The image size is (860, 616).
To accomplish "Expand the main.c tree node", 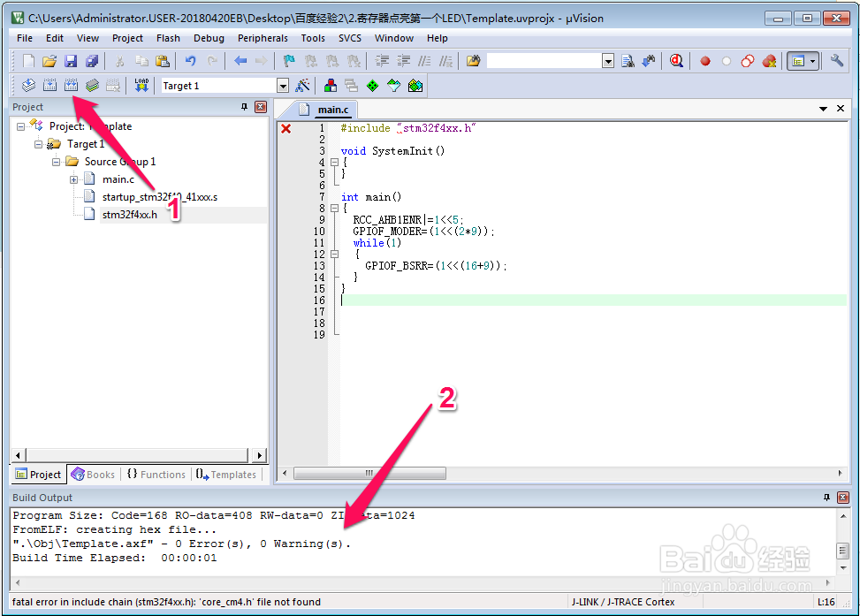I will point(73,179).
